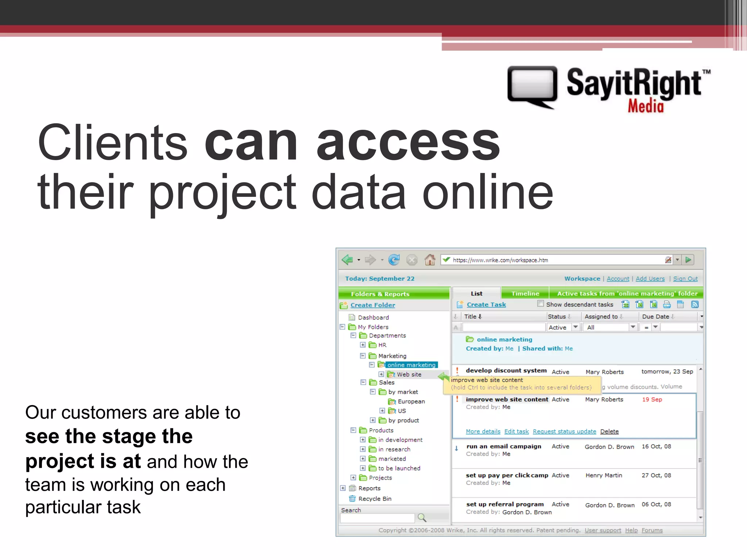
Task: Open the table view icon in task toolbar
Action: coord(681,304)
